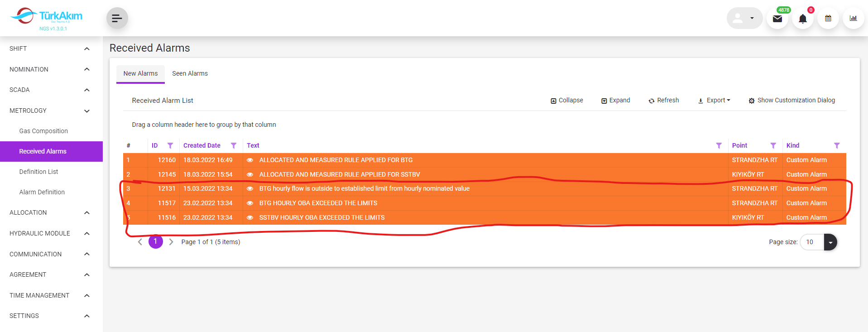The height and width of the screenshot is (332, 868).
Task: Open the calendar icon in header
Action: pyautogui.click(x=828, y=19)
